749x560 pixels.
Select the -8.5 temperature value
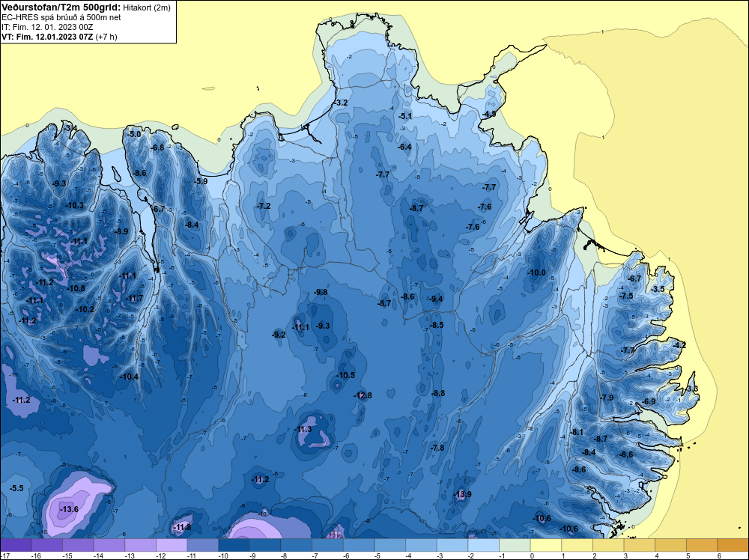click(x=437, y=325)
